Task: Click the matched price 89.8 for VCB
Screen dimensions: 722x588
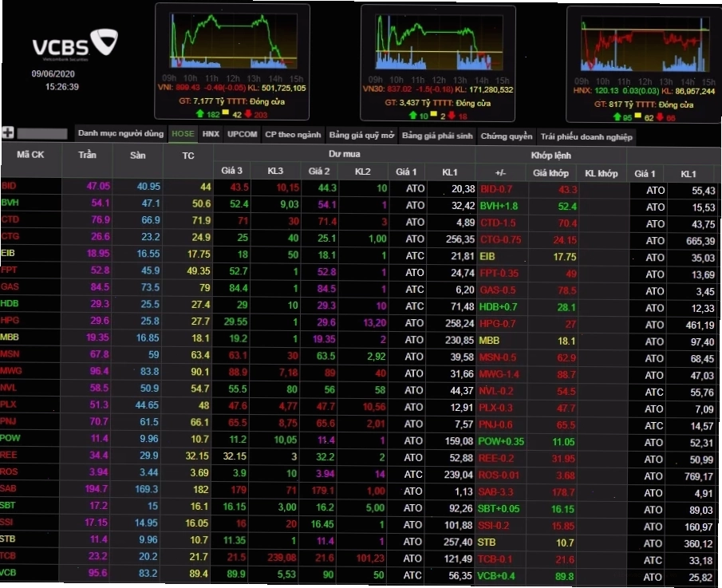Action: pos(565,576)
